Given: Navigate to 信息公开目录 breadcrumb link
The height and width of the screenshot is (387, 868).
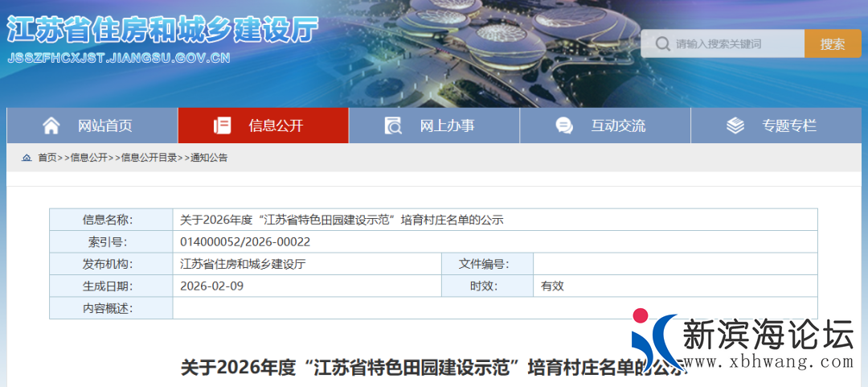Looking at the screenshot, I should click(149, 158).
